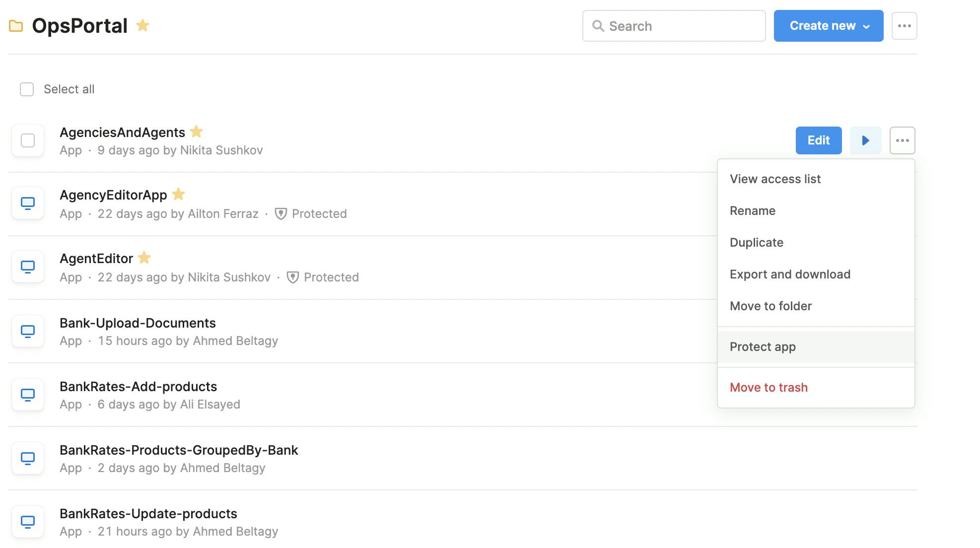Screen dimensions: 980x548
Task: Close the AgenciesAndAgents ellipsis menu
Action: click(902, 140)
